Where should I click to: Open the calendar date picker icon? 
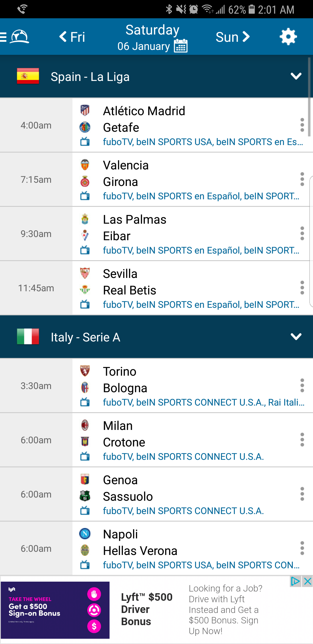coord(181,46)
